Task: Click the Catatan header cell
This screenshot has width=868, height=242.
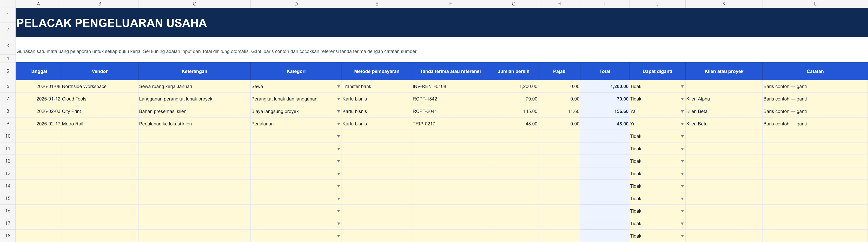Action: 815,71
